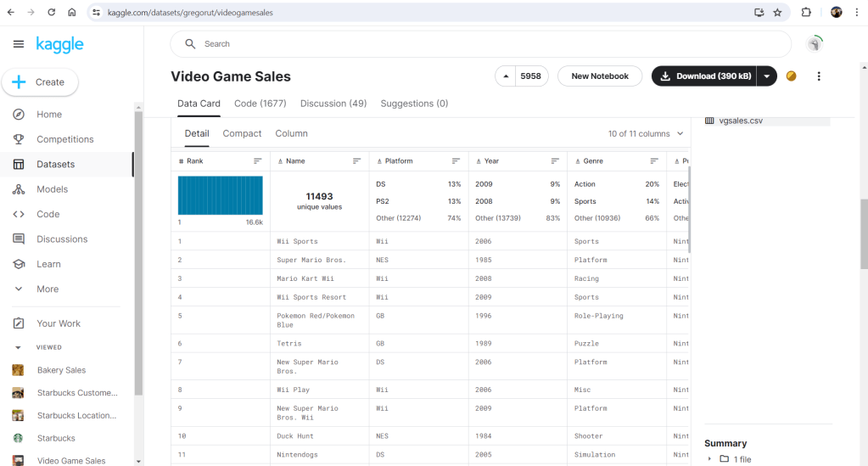Expand the More section in sidebar
This screenshot has width=868, height=466.
point(19,289)
